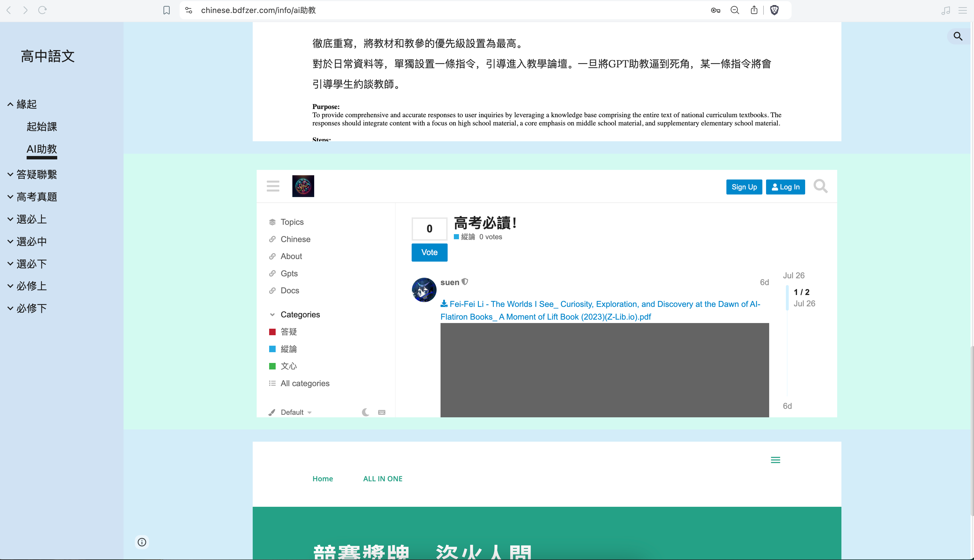Open the Default theme dropdown

click(x=295, y=412)
